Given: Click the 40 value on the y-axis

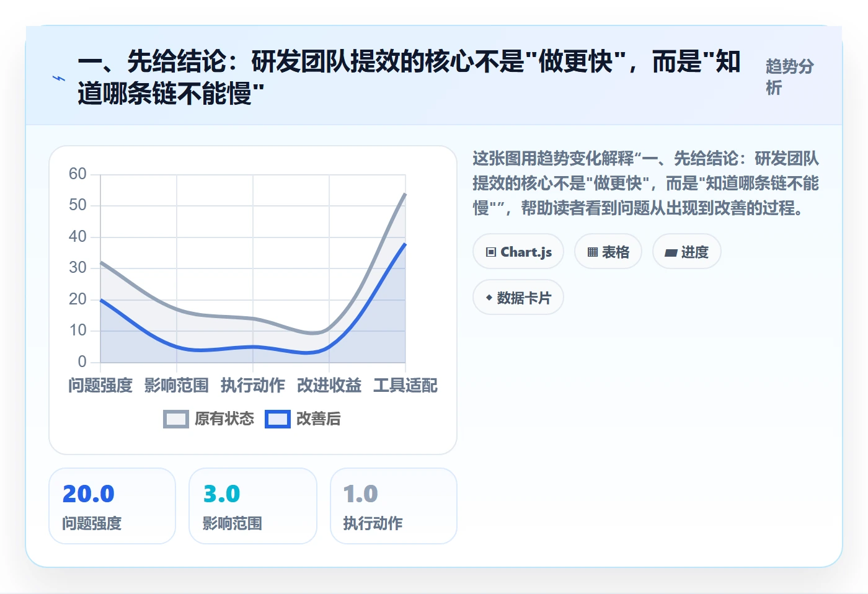Looking at the screenshot, I should tap(77, 236).
